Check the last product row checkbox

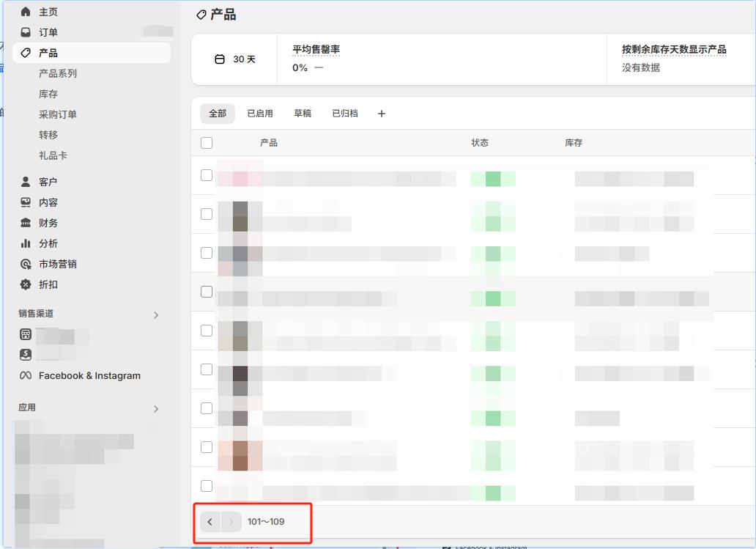tap(207, 486)
